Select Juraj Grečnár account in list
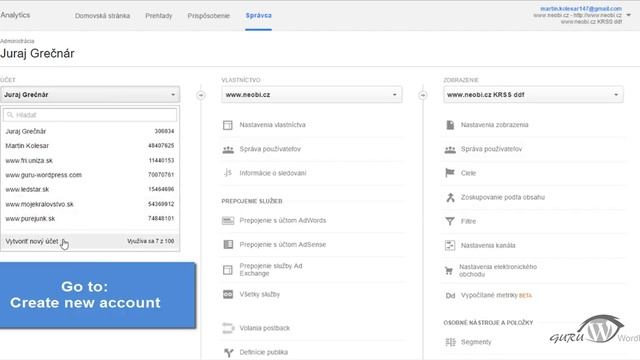The image size is (640, 360). [x=90, y=131]
